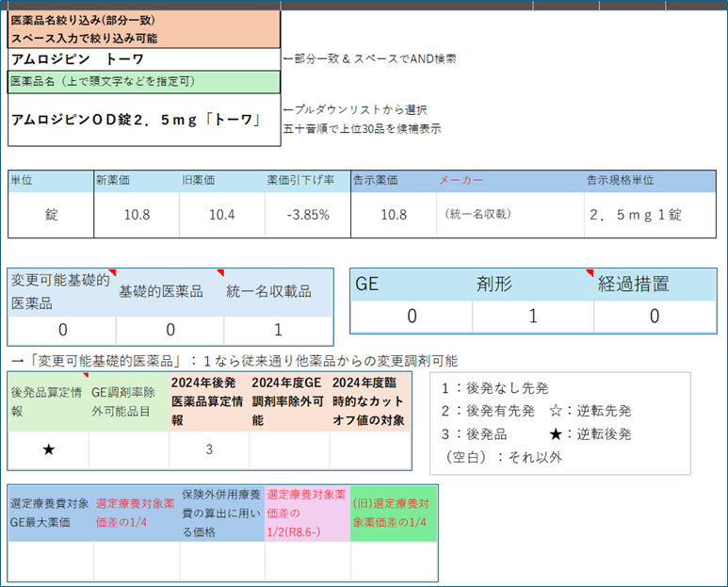Screen dimensions: 728x587
Task: Select the value 1 under 統一名収載品
Action: click(x=278, y=330)
